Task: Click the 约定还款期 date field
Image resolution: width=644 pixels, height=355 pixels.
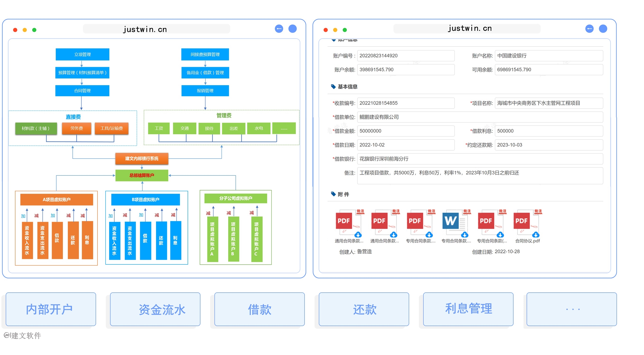Action: 549,145
